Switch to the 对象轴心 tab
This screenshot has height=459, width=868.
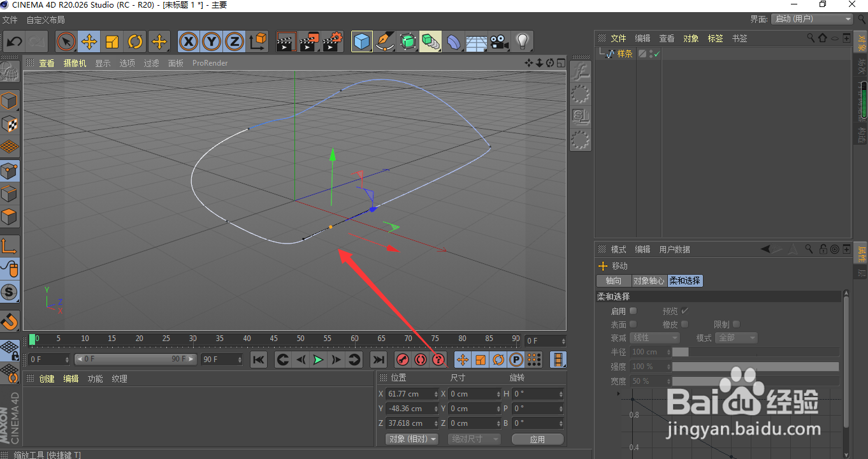tap(649, 280)
